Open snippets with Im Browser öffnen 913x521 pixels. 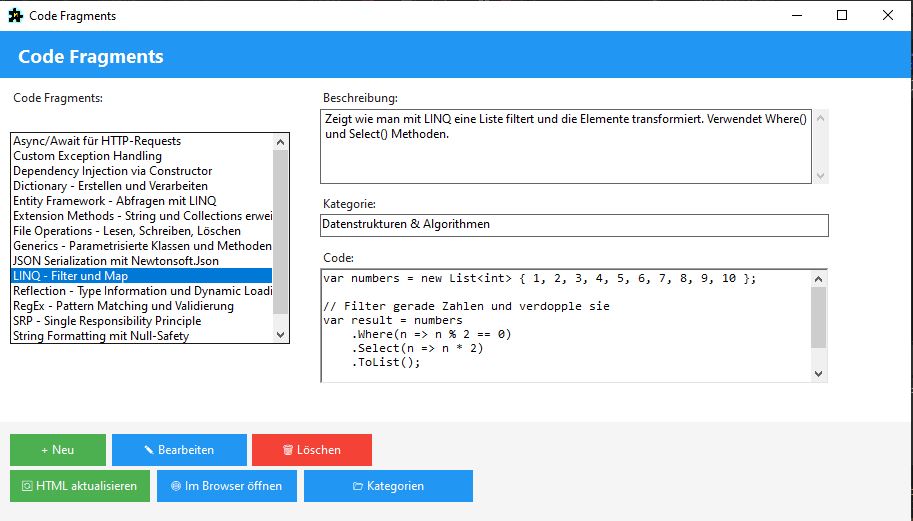[226, 486]
